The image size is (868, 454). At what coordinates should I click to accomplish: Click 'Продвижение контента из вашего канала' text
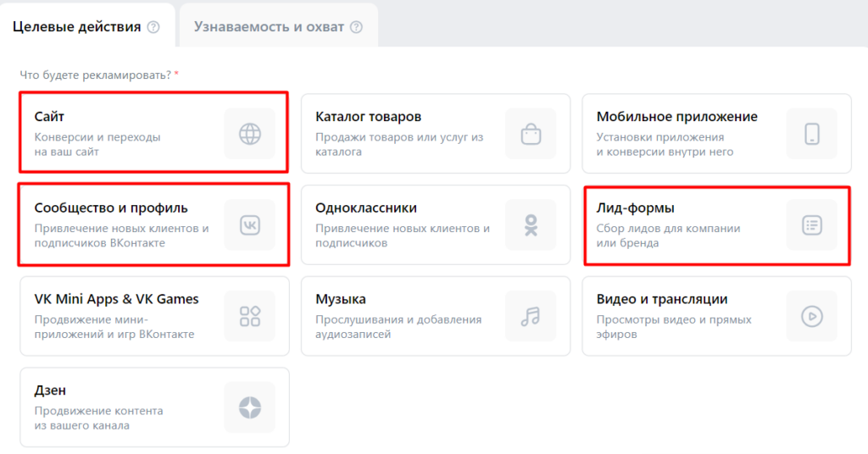click(98, 418)
